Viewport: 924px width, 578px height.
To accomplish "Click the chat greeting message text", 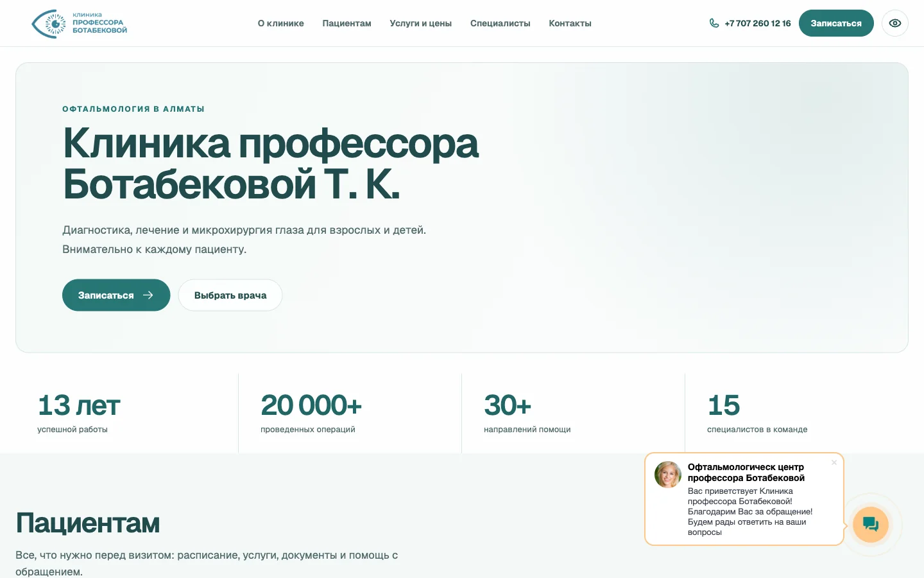I will [750, 512].
